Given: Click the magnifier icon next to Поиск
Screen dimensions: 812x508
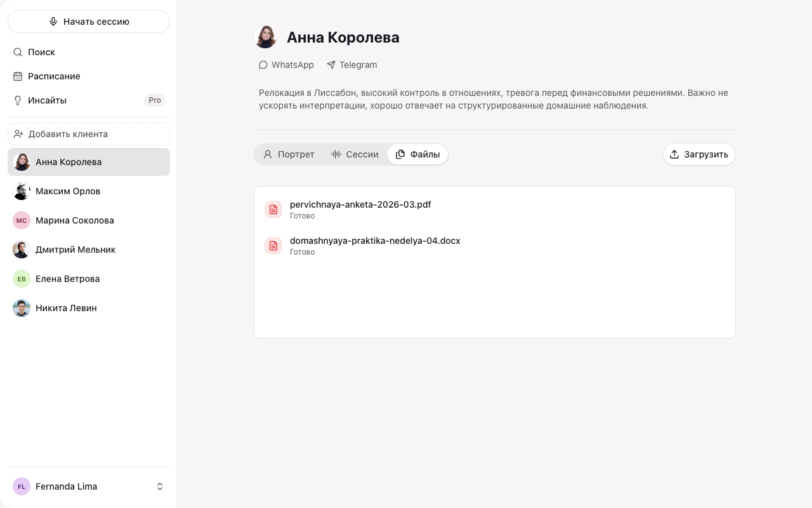Looking at the screenshot, I should tap(18, 52).
